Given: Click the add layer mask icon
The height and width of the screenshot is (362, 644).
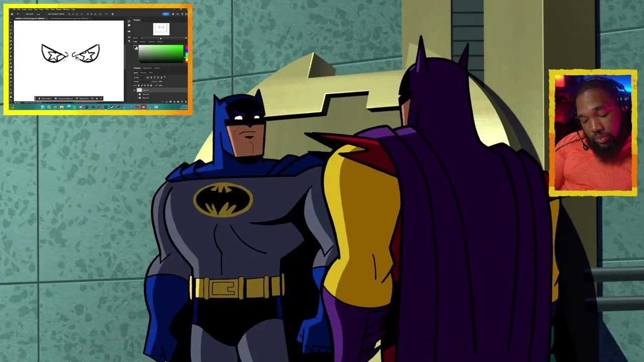Looking at the screenshot, I should click(x=171, y=102).
